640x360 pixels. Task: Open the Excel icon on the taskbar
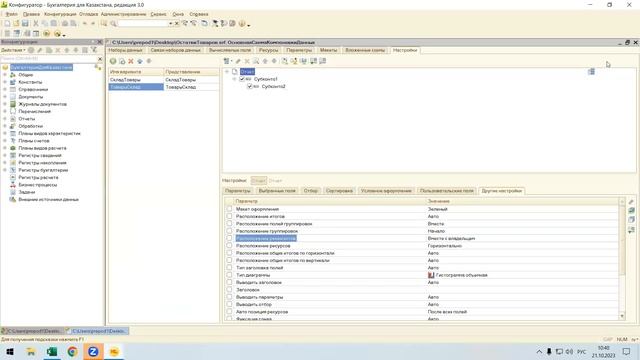click(51, 351)
